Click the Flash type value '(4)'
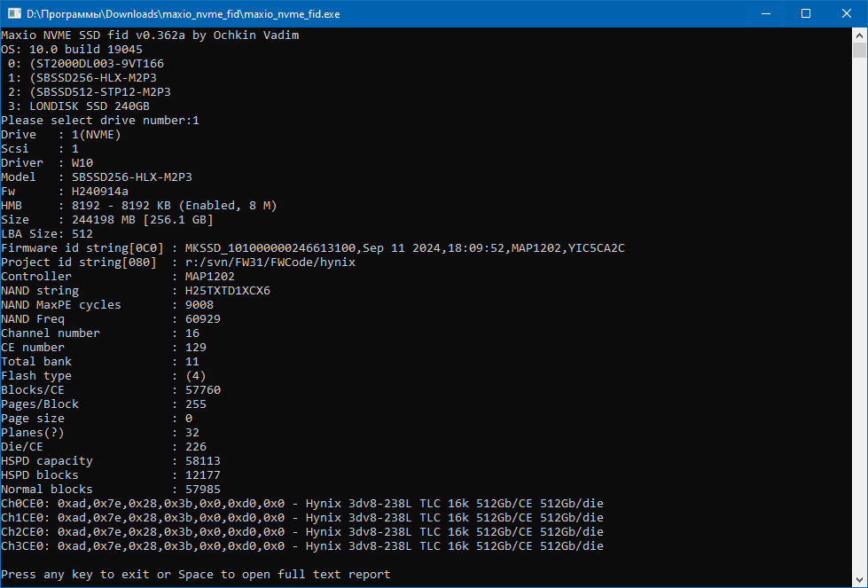 click(196, 376)
